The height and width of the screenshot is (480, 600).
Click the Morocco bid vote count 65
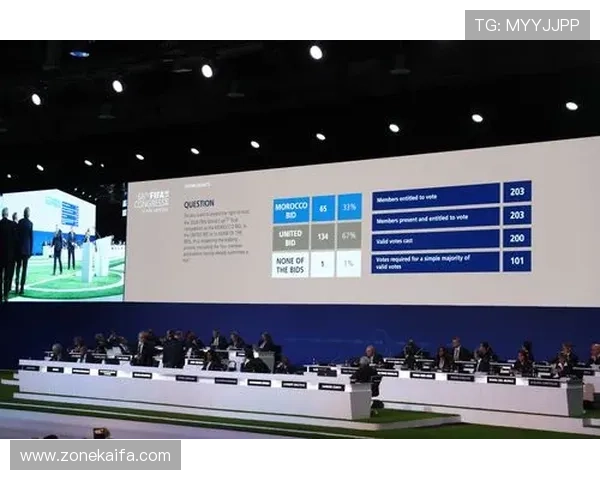[323, 209]
